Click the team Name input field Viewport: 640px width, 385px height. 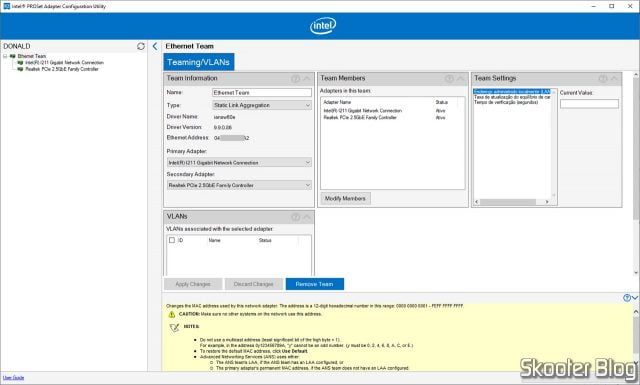262,93
